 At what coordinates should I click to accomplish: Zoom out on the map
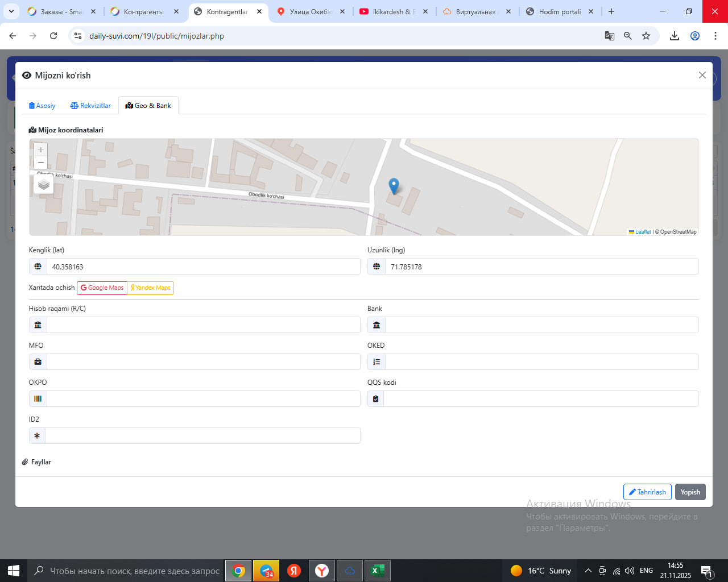point(40,163)
